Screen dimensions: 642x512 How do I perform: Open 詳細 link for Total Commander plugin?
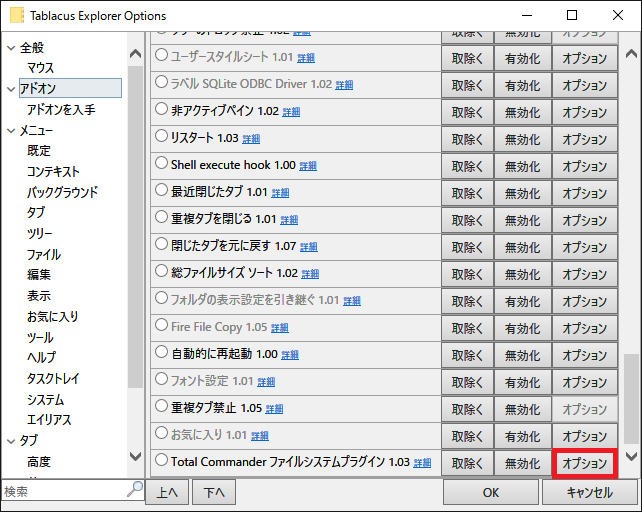pyautogui.click(x=422, y=463)
